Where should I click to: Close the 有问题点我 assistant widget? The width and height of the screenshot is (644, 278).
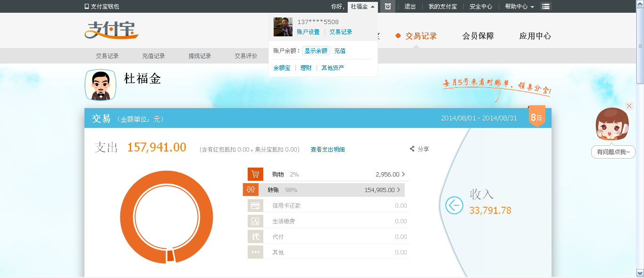(628, 106)
